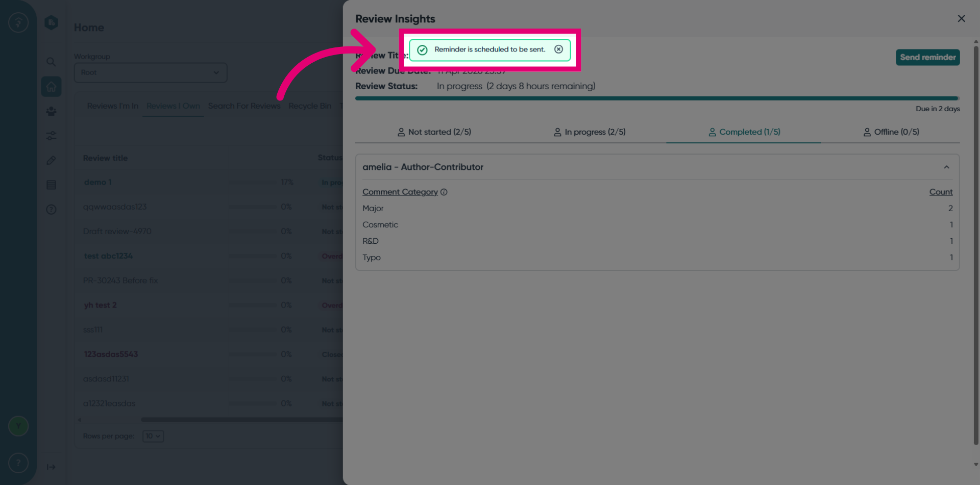Open the 123asdas5543 review

point(111,354)
